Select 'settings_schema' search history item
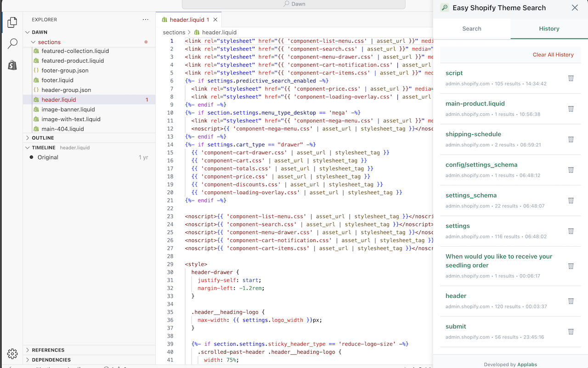The image size is (588, 368). coord(471,195)
